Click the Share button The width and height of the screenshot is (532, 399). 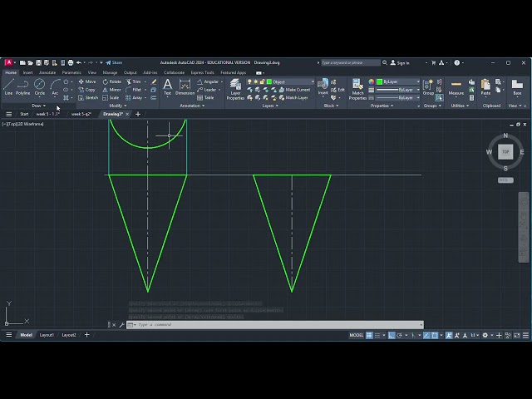(114, 63)
